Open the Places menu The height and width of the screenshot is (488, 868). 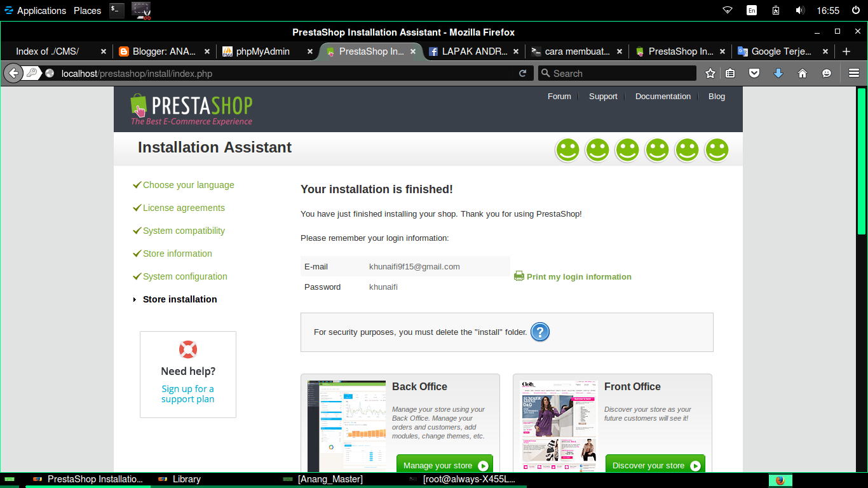click(x=88, y=10)
